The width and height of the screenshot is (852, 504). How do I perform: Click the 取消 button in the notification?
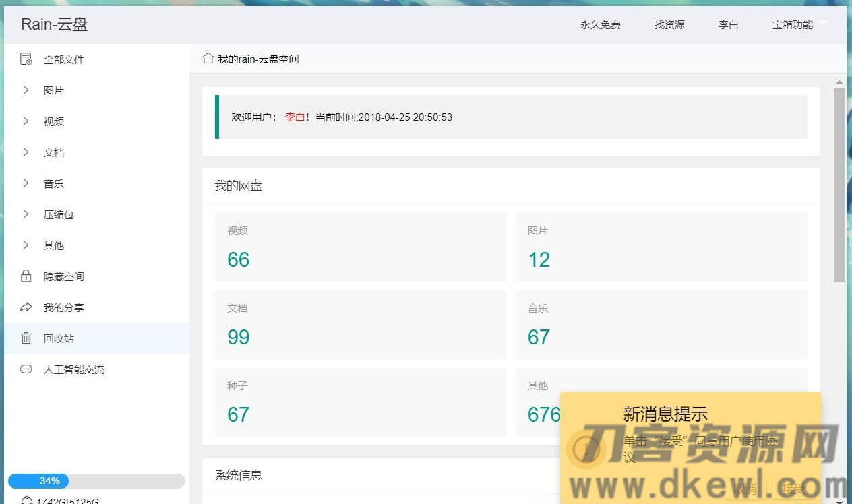click(745, 489)
